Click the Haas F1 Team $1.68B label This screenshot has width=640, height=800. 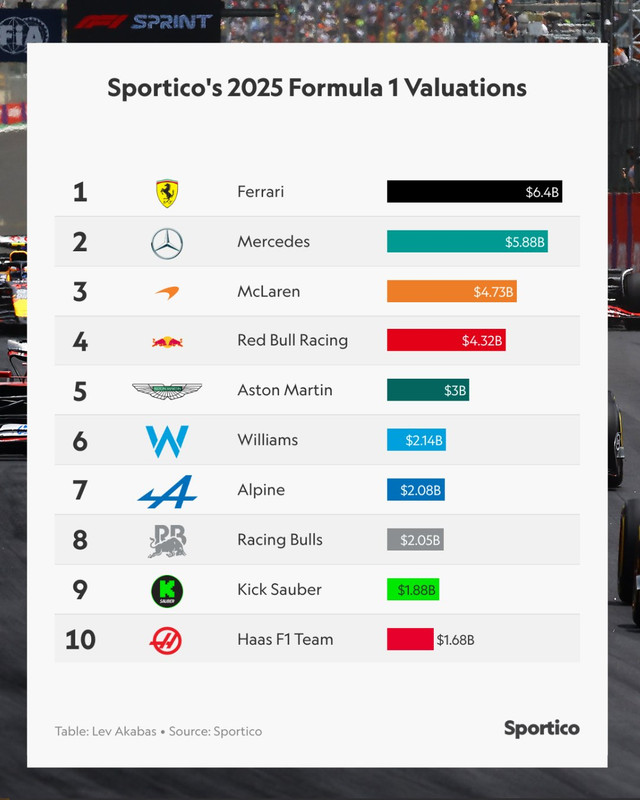[x=455, y=640]
